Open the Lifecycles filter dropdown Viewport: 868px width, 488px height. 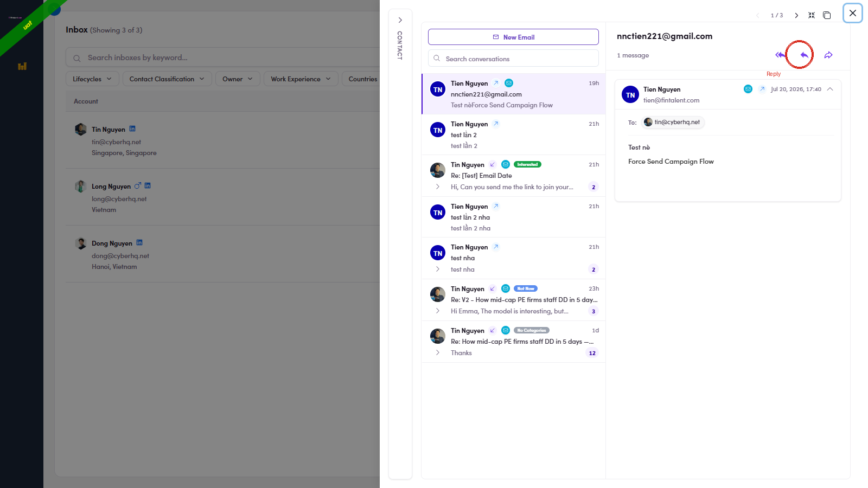(92, 79)
